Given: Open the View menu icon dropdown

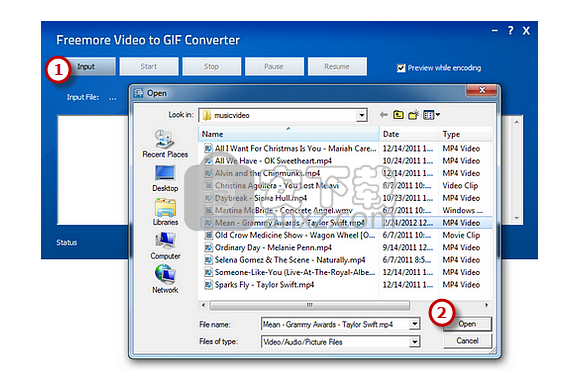Looking at the screenshot, I should click(431, 115).
